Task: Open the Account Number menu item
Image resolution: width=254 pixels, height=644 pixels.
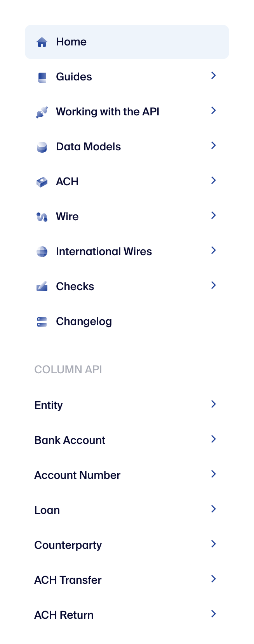Action: coord(77,475)
